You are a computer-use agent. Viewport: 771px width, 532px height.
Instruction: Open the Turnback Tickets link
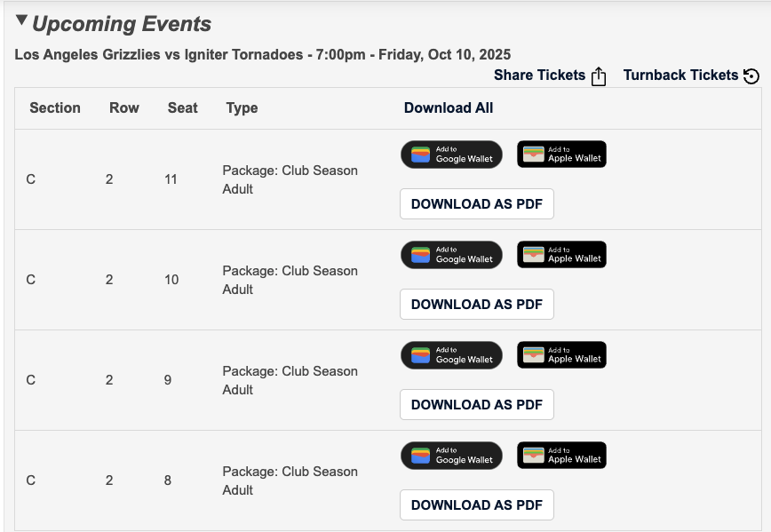tap(680, 75)
